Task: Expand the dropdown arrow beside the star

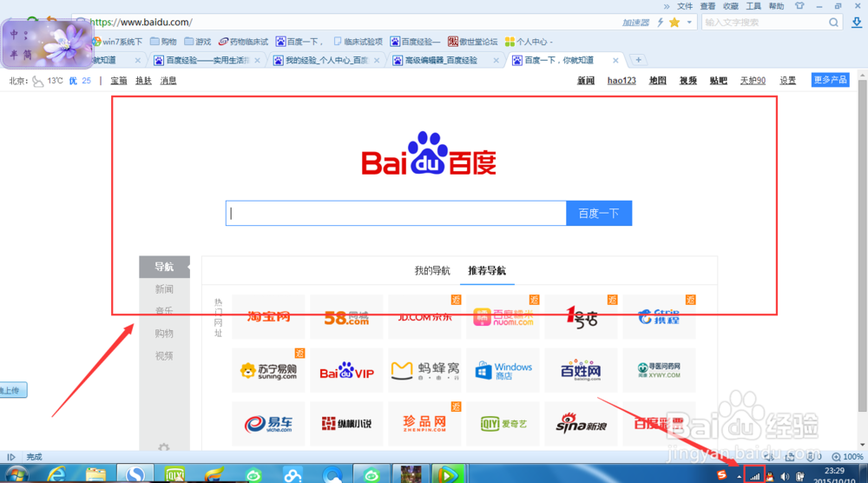Action: 689,23
